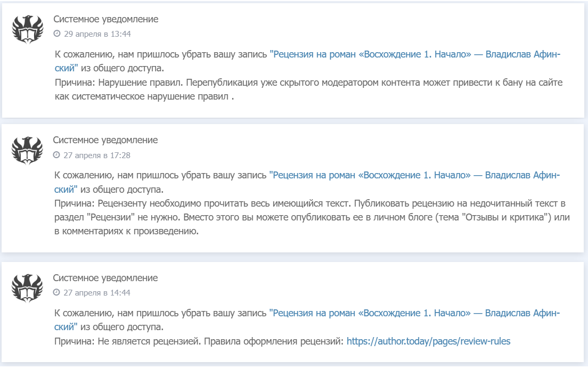Click the "Системное уведомление" title posted at 17:28

105,140
